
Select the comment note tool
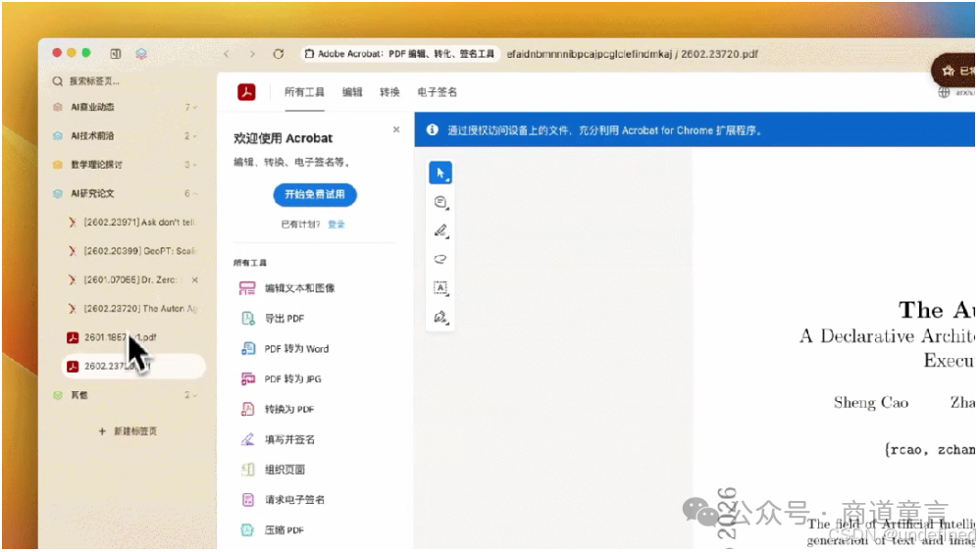pyautogui.click(x=440, y=202)
